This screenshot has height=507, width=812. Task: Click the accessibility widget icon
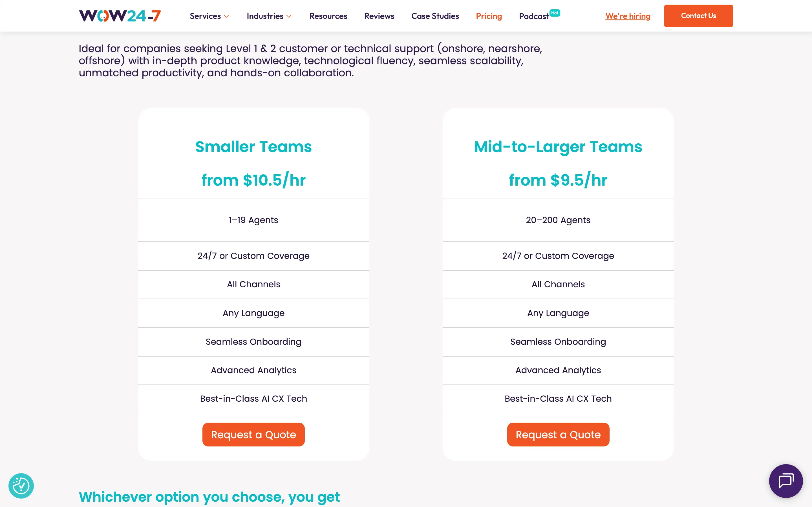coord(21,485)
